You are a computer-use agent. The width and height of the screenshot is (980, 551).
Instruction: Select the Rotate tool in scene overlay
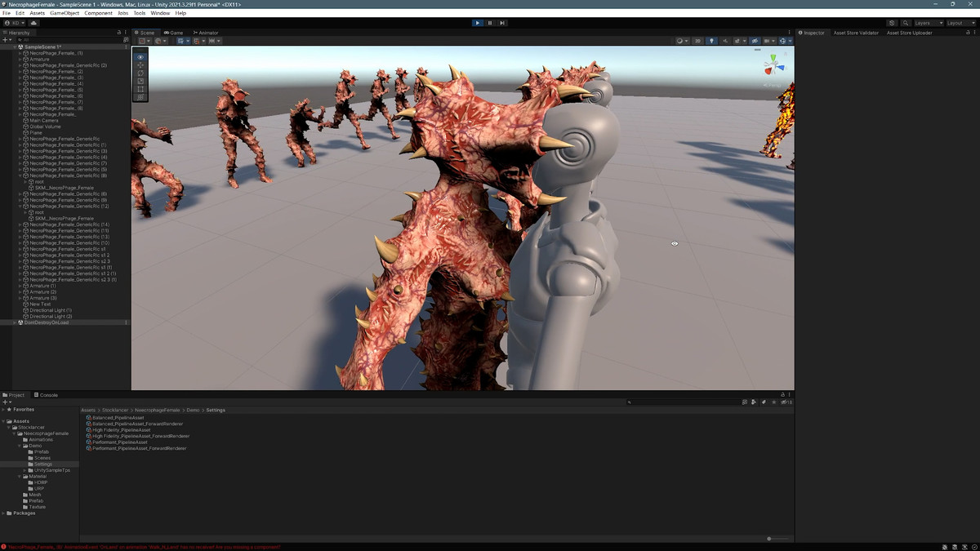pyautogui.click(x=140, y=73)
